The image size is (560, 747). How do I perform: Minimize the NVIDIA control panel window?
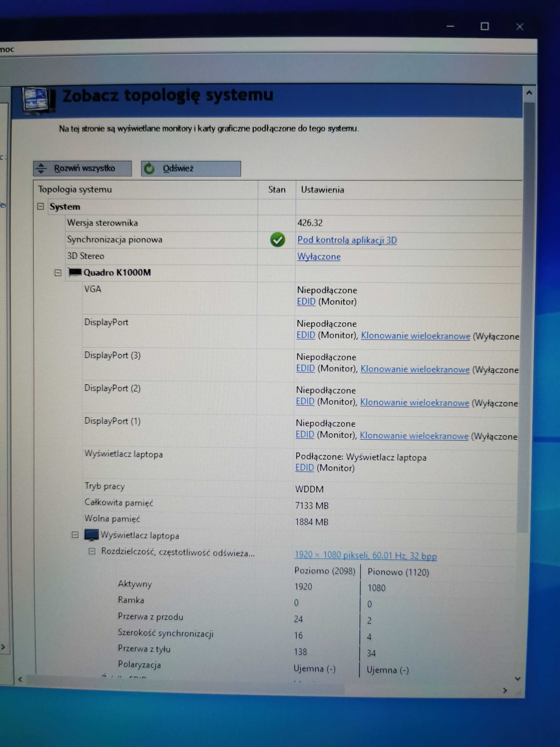[450, 26]
